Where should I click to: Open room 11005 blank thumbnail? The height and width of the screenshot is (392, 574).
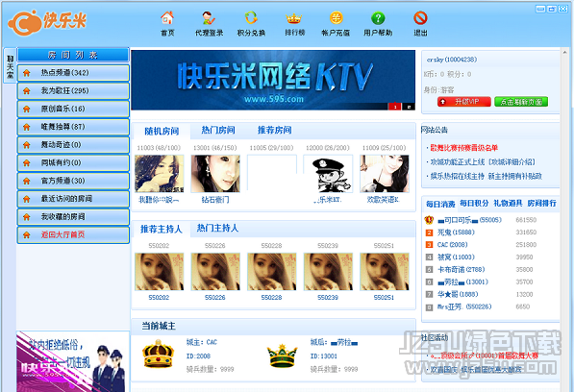272,173
